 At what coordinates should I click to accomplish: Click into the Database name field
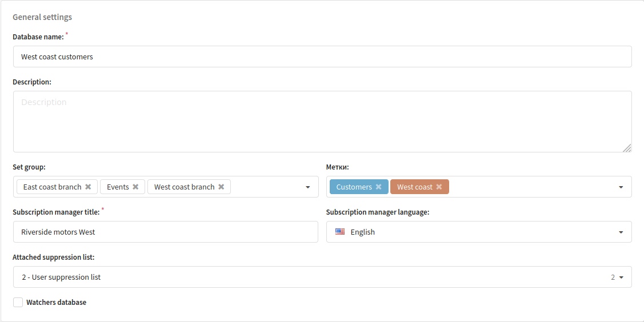322,57
